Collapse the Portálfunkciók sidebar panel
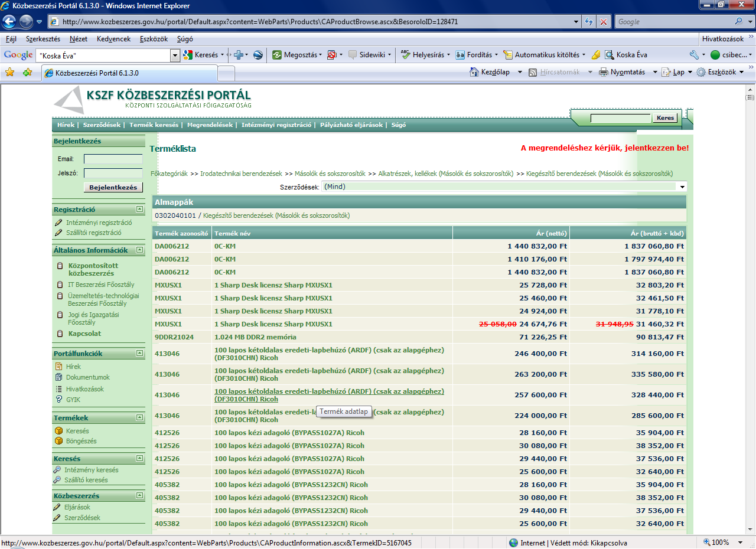Image resolution: width=756 pixels, height=549 pixels. click(139, 353)
